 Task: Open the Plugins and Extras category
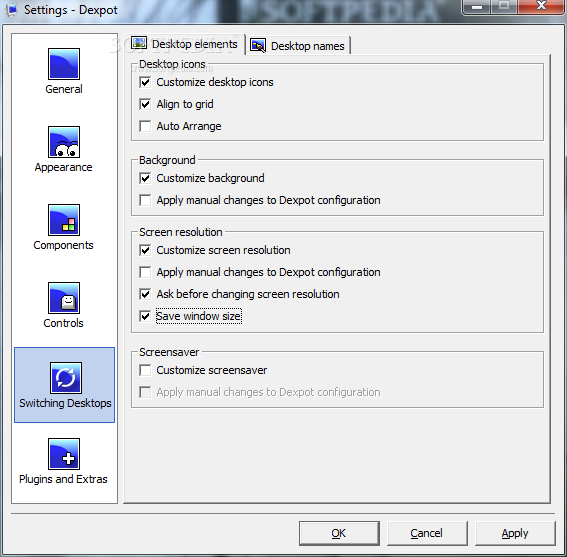tap(64, 462)
